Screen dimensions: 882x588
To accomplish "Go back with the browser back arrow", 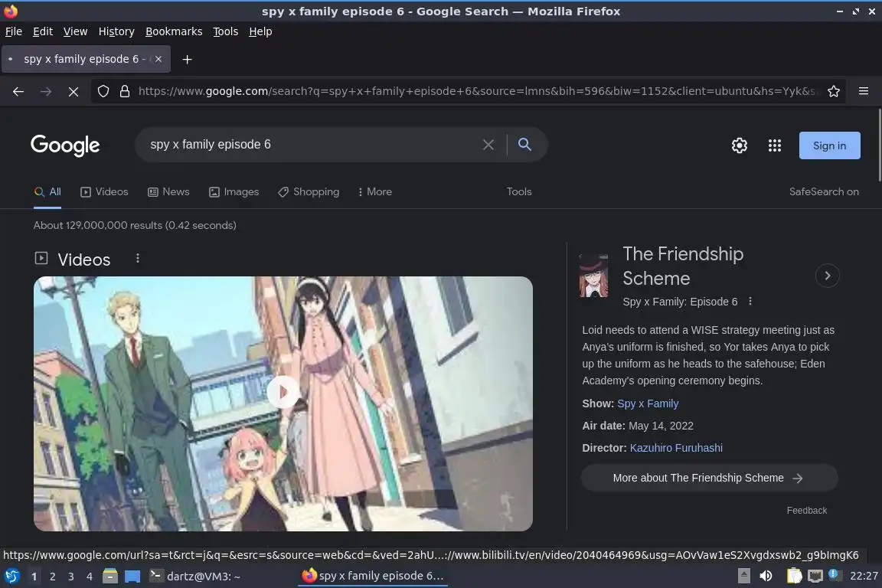I will pos(18,91).
